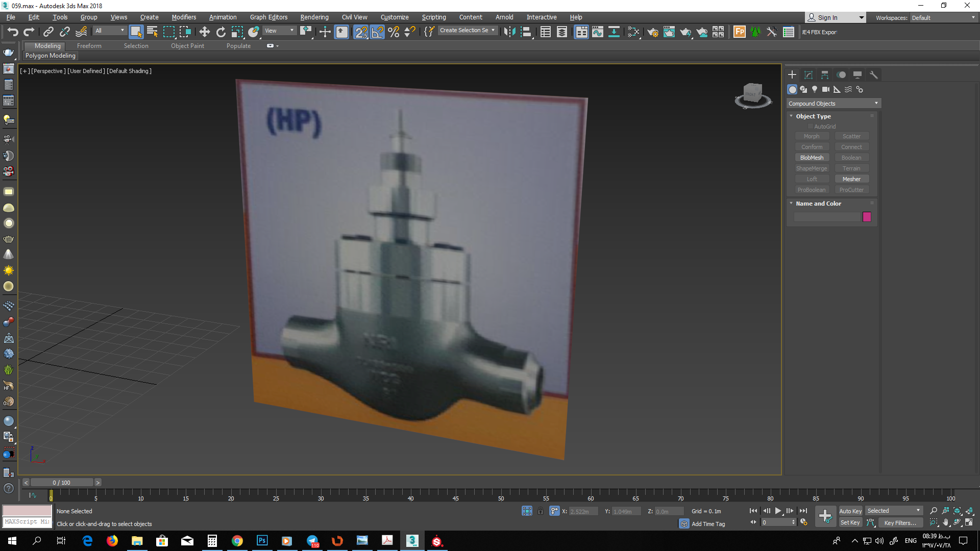
Task: Select the Cameras category icon
Action: pyautogui.click(x=826, y=89)
